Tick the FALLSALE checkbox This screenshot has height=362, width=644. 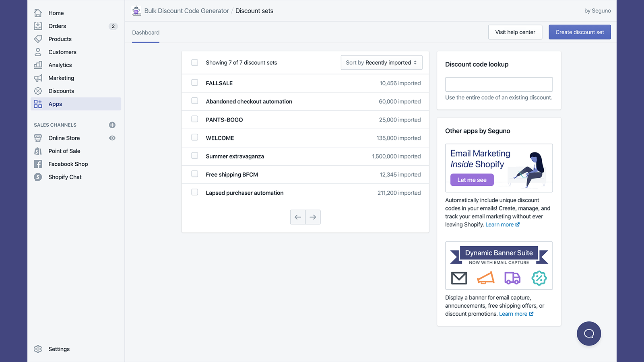(195, 83)
